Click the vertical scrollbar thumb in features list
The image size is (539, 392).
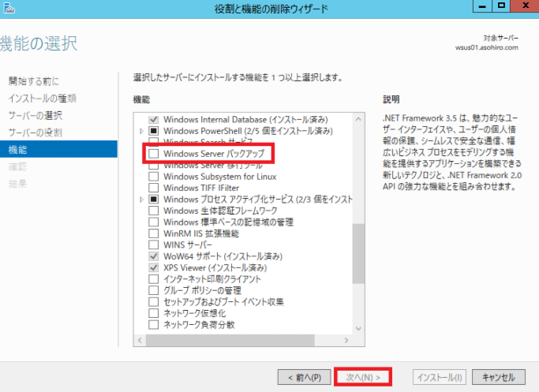pos(358,253)
